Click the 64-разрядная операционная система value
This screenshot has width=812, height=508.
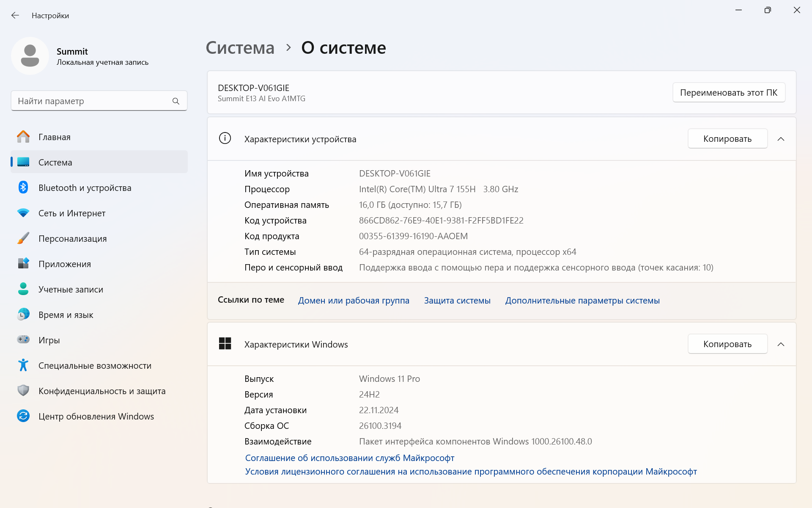coord(467,252)
